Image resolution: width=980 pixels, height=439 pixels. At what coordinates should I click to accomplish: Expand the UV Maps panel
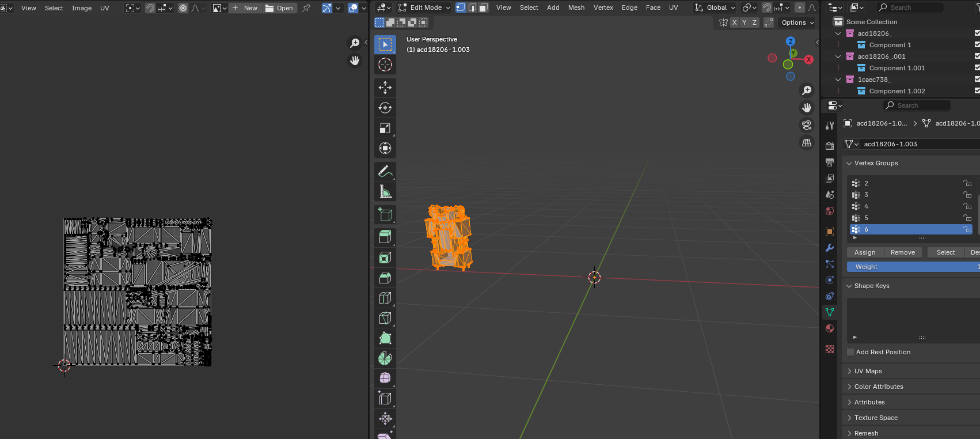[x=849, y=371]
